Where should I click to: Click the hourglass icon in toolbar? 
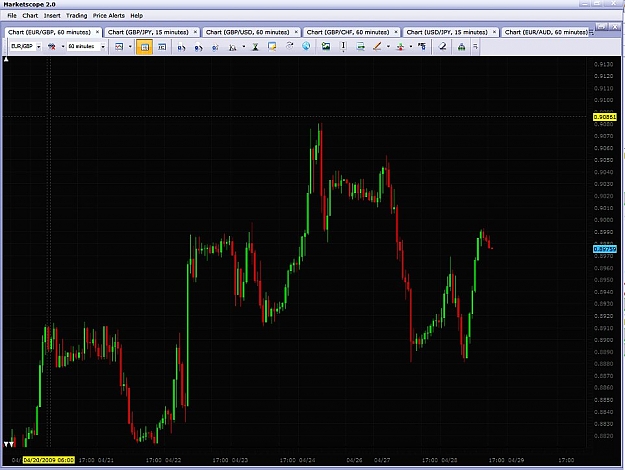(256, 47)
